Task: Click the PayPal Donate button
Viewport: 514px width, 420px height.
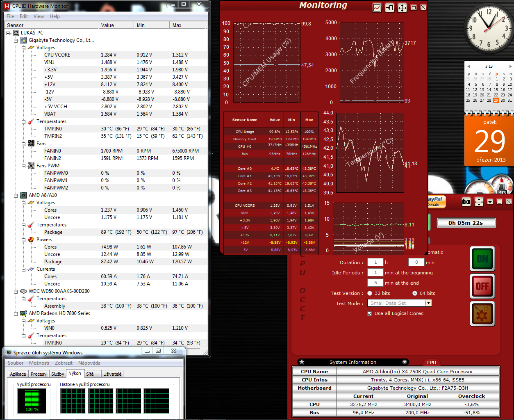Action: [x=436, y=201]
